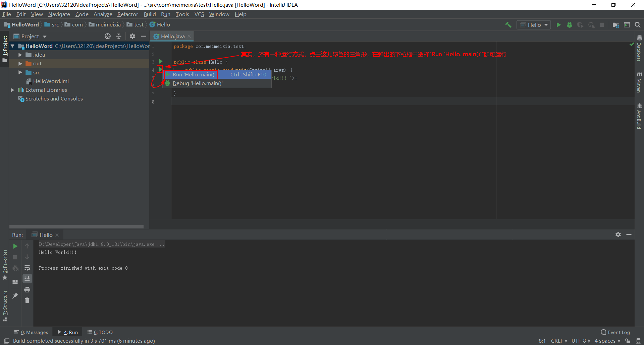644x345 pixels.
Task: Toggle soft-wrap in Run console
Action: (x=27, y=268)
